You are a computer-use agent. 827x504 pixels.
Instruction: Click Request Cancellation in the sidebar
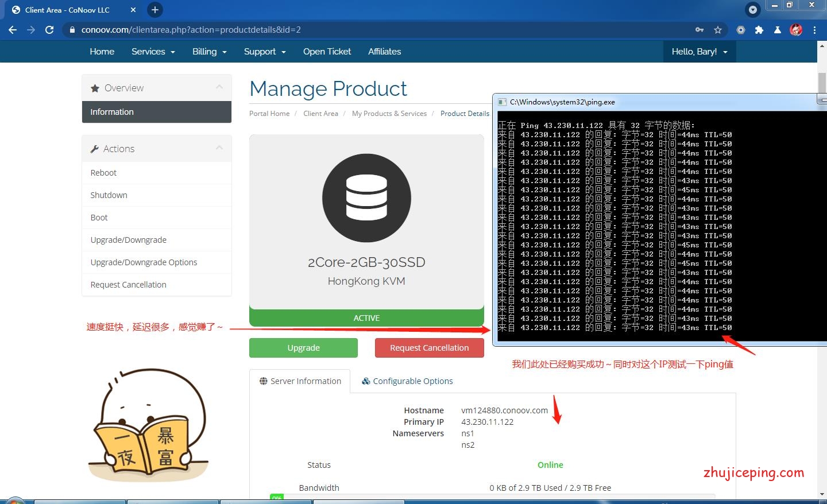click(157, 285)
